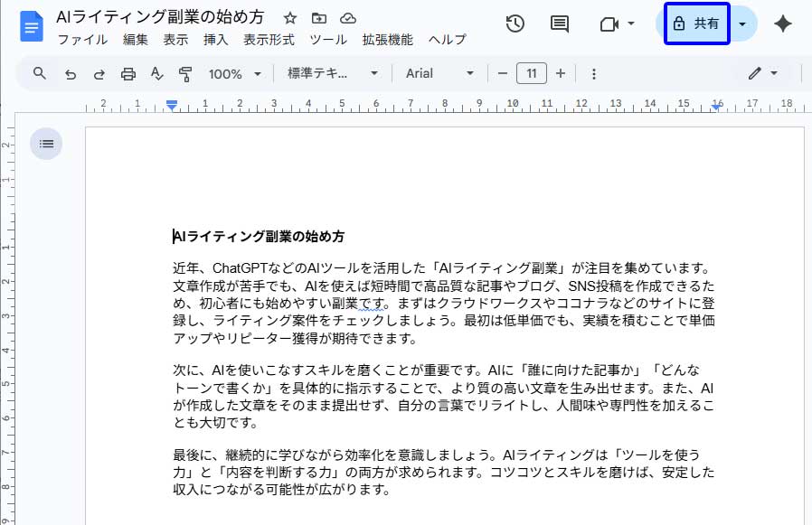
Task: Toggle the document outline sidebar
Action: point(47,143)
